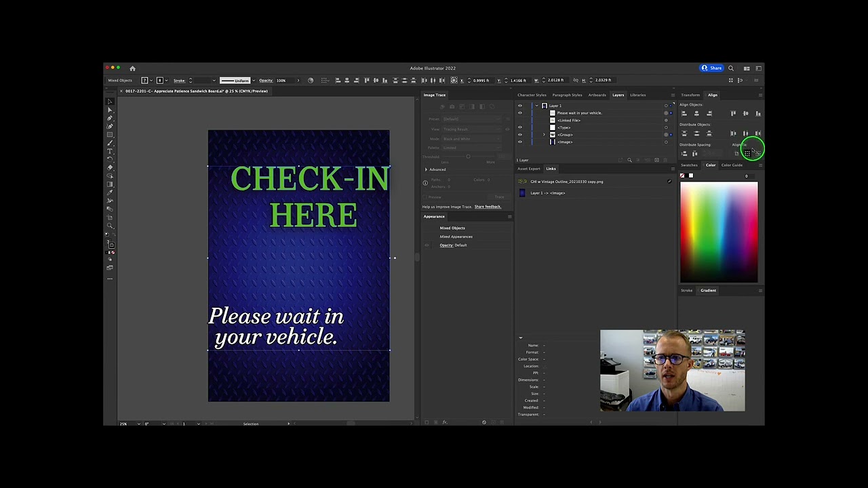
Task: Click underlined Opacity label in control bar
Action: tap(266, 81)
